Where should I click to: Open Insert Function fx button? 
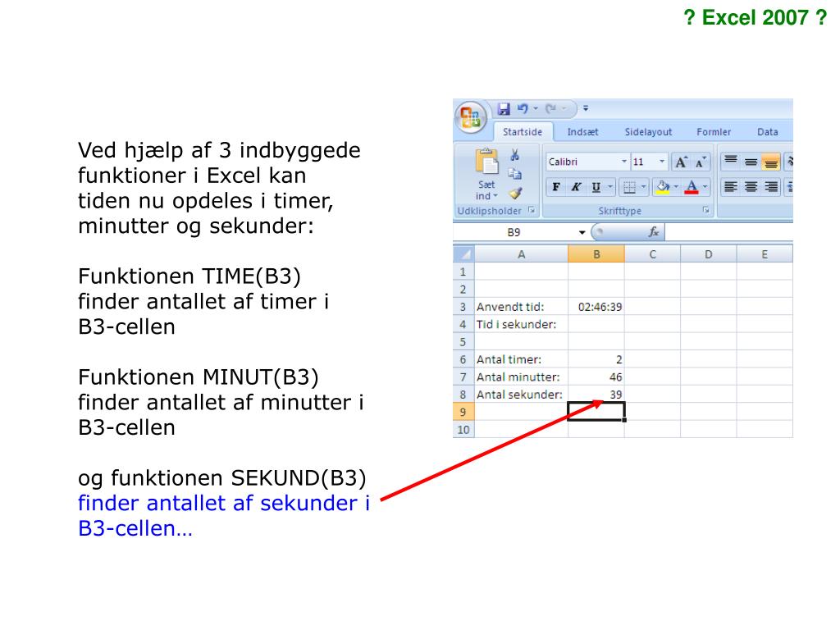coord(653,232)
